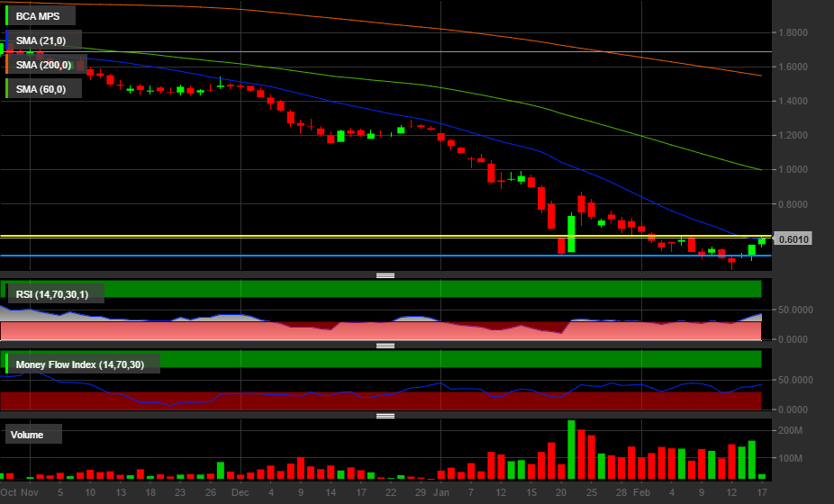Click the light blue horizontal support line
This screenshot has height=504, width=834.
[x=385, y=256]
